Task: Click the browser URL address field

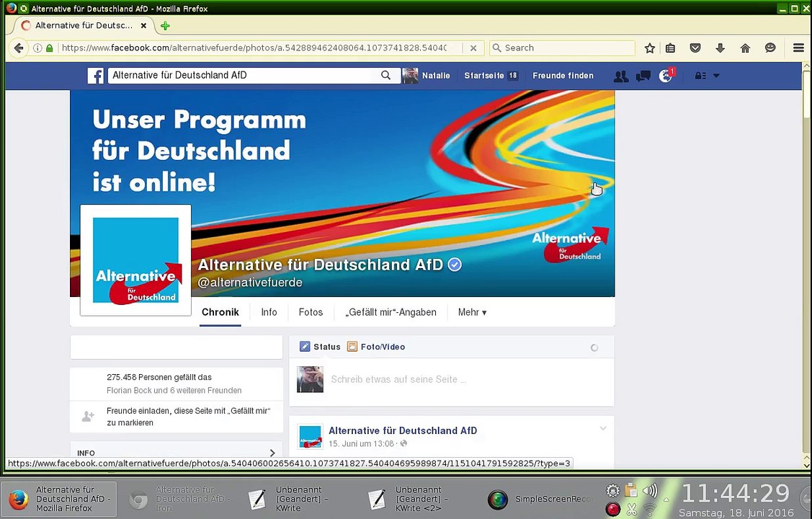Action: coord(254,48)
